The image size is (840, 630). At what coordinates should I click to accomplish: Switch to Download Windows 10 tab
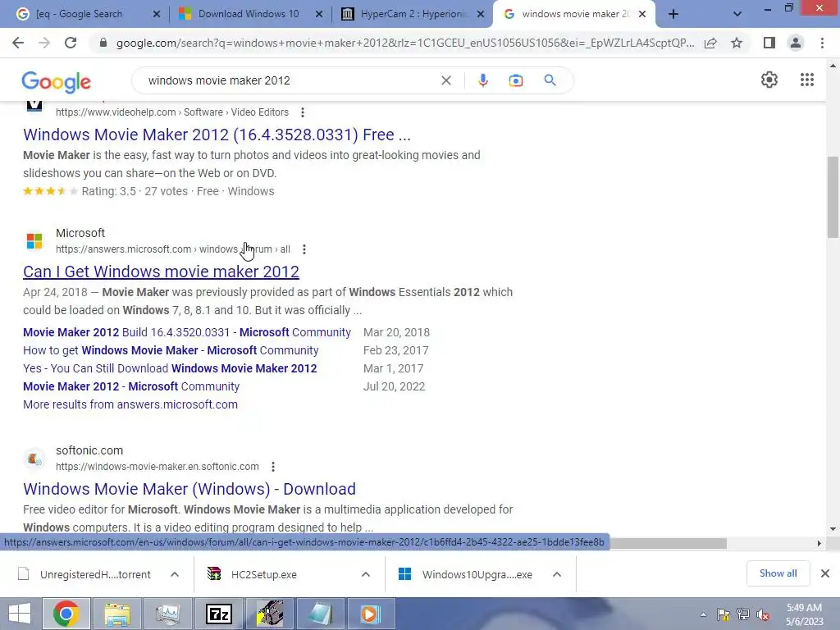pos(249,14)
